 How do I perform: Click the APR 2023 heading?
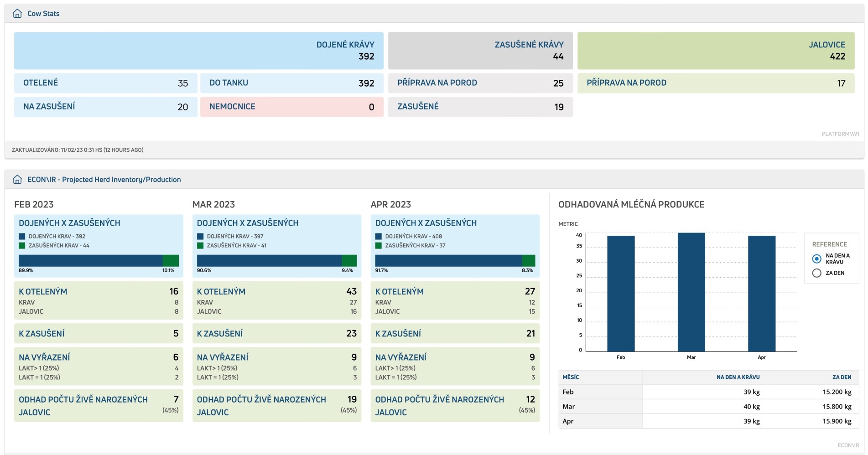point(391,204)
